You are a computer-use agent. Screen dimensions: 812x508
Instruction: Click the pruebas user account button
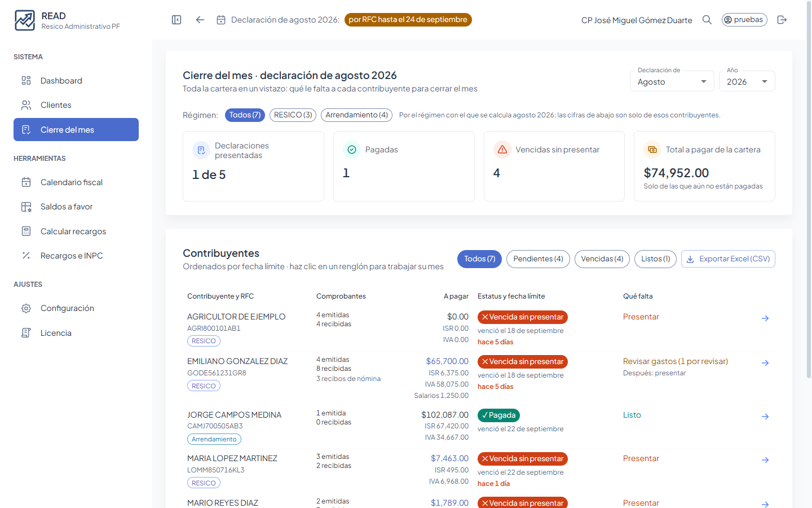744,20
